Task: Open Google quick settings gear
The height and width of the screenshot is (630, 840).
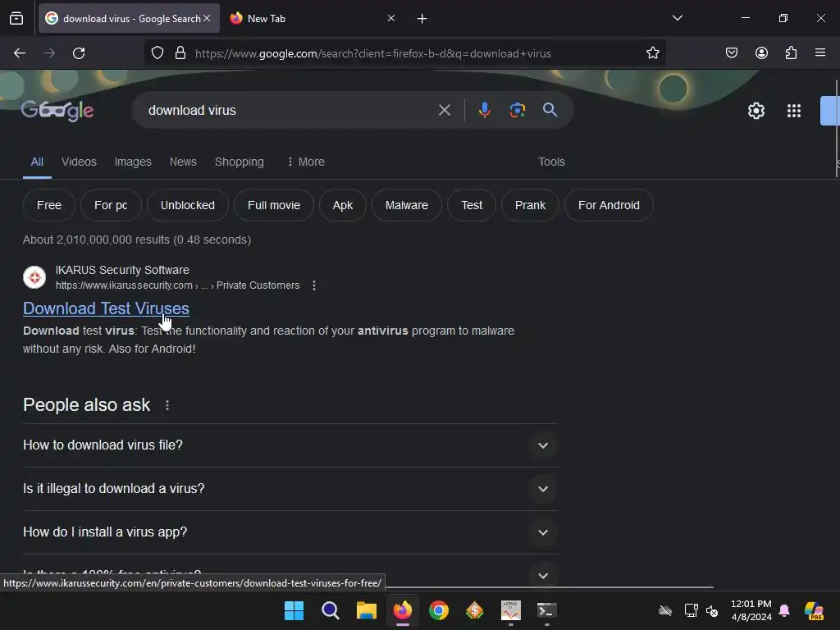Action: (x=756, y=111)
